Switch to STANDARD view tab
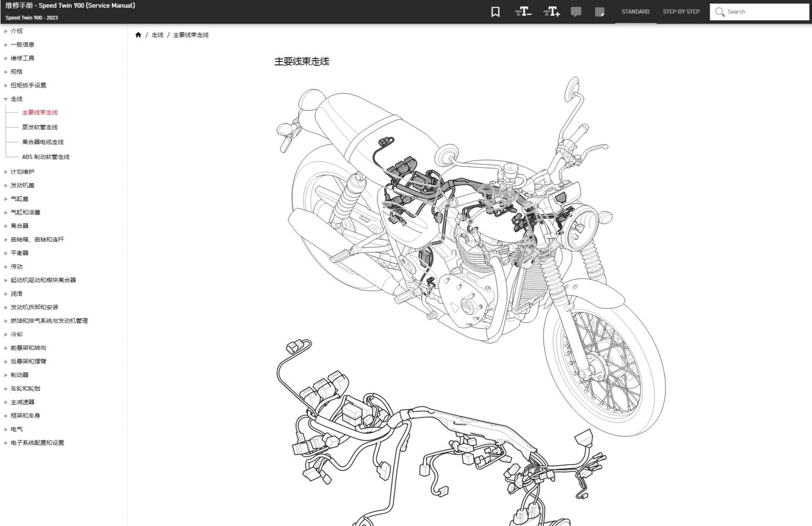Screen dimensions: 812x526 pos(635,12)
